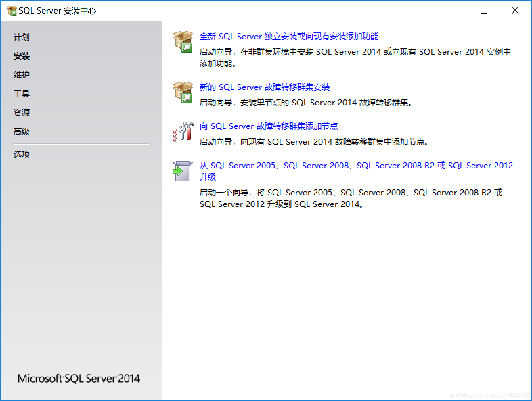
Task: Click the failover cluster installation box icon
Action: point(183,93)
